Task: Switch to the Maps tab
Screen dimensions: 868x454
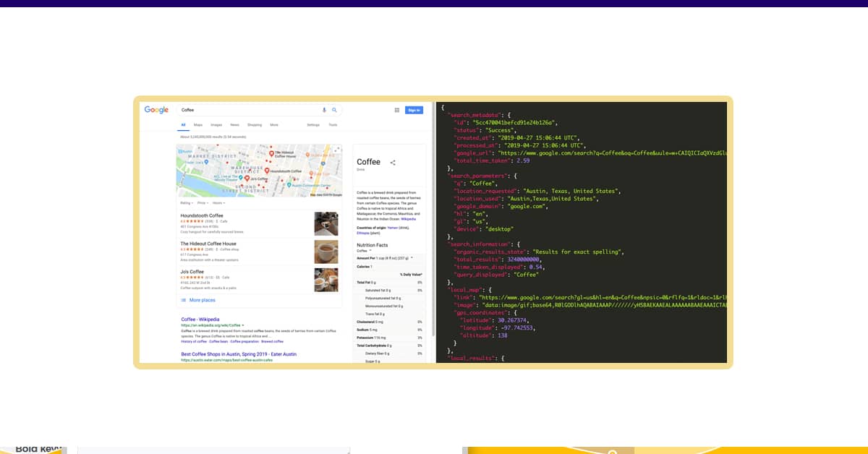Action: 198,125
